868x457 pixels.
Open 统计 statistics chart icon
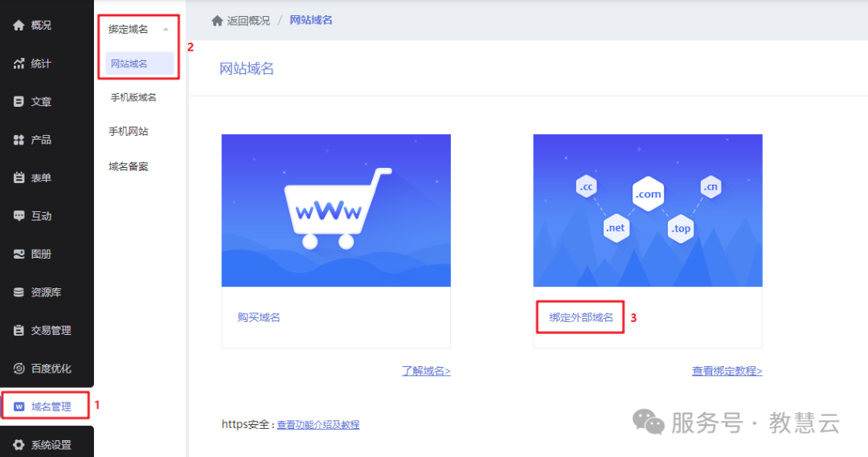click(19, 63)
